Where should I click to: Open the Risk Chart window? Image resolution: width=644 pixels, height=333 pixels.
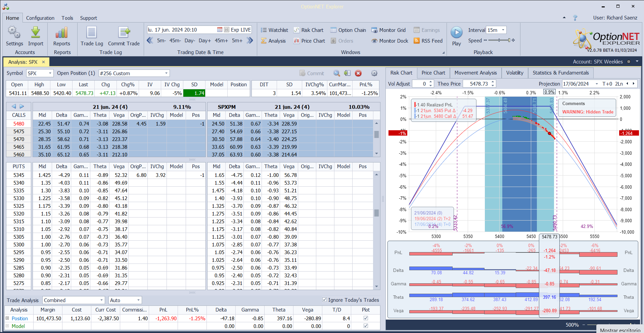pyautogui.click(x=309, y=30)
